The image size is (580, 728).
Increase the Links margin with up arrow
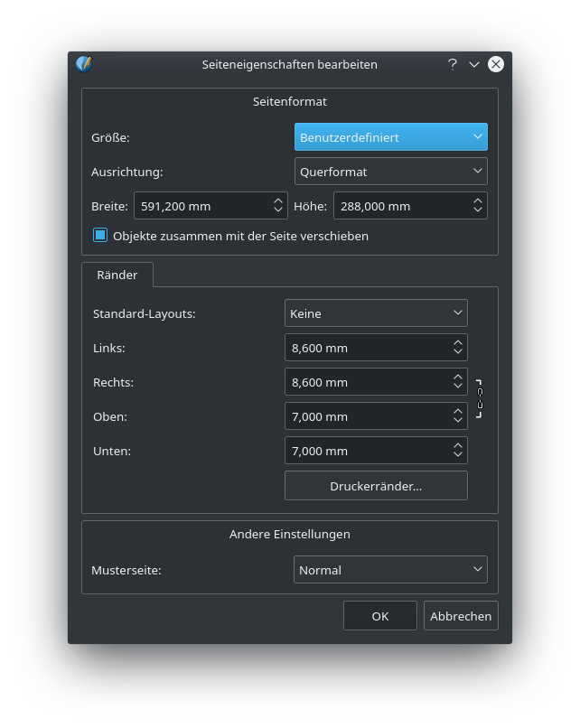point(458,342)
